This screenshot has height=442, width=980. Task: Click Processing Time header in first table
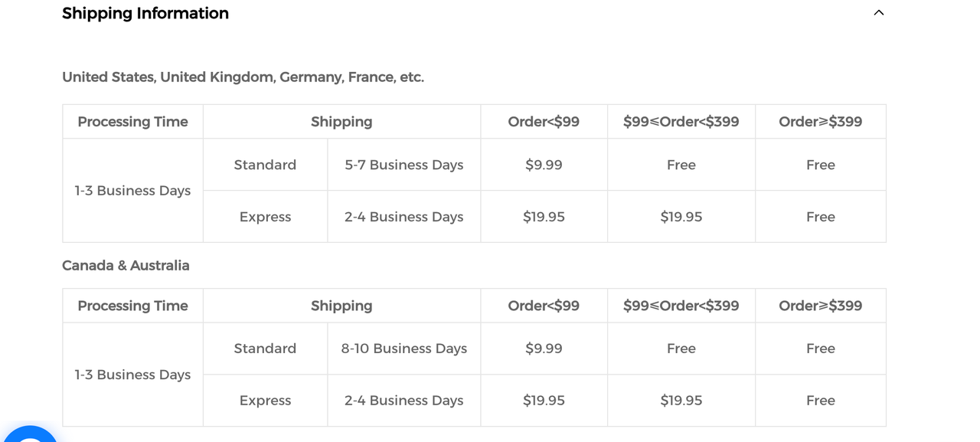[132, 122]
